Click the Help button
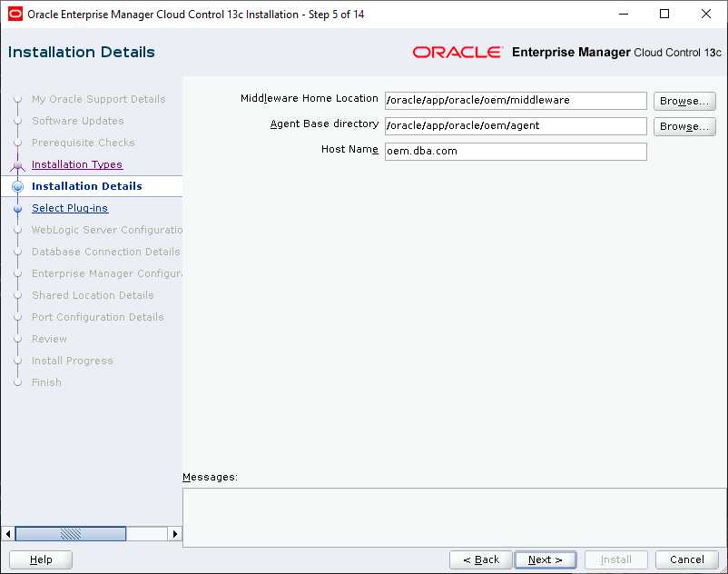Screen dimensions: 728x574 click(x=41, y=559)
